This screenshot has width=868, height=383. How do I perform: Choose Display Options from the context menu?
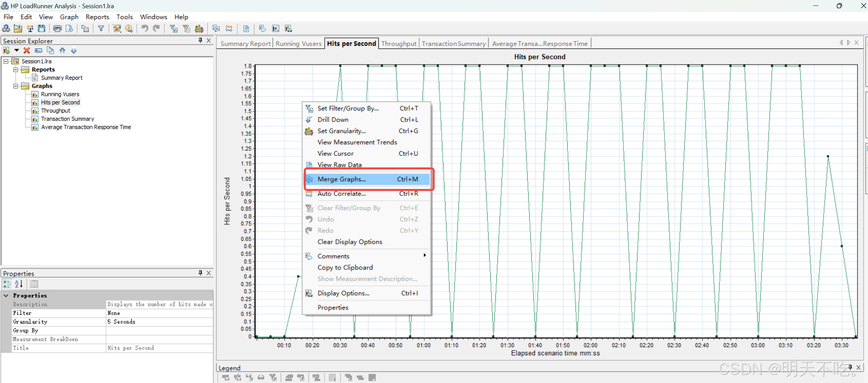(343, 293)
